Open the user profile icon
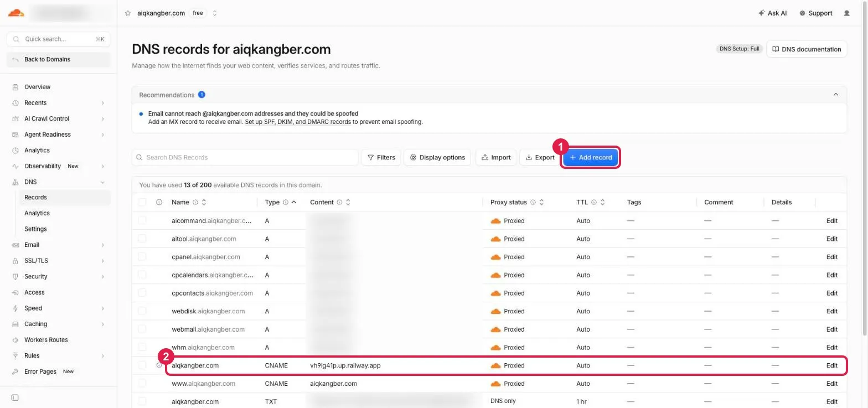Viewport: 868px width, 408px height. pos(846,13)
